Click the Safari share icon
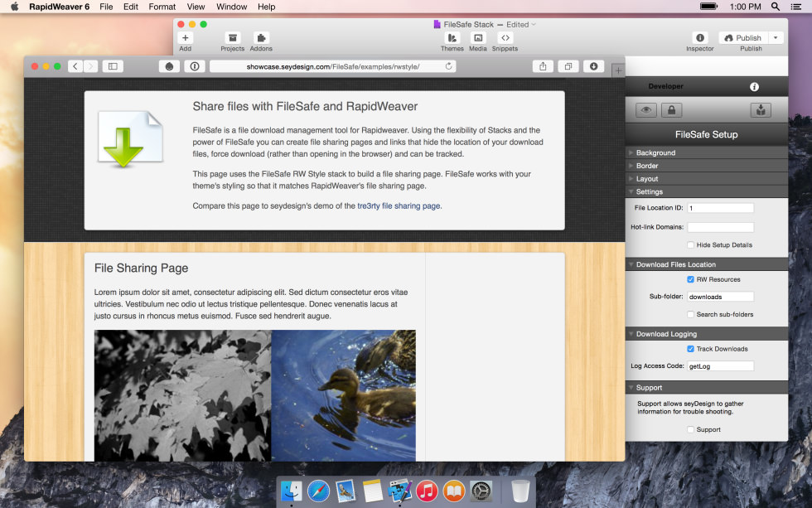This screenshot has width=812, height=508. click(x=543, y=66)
